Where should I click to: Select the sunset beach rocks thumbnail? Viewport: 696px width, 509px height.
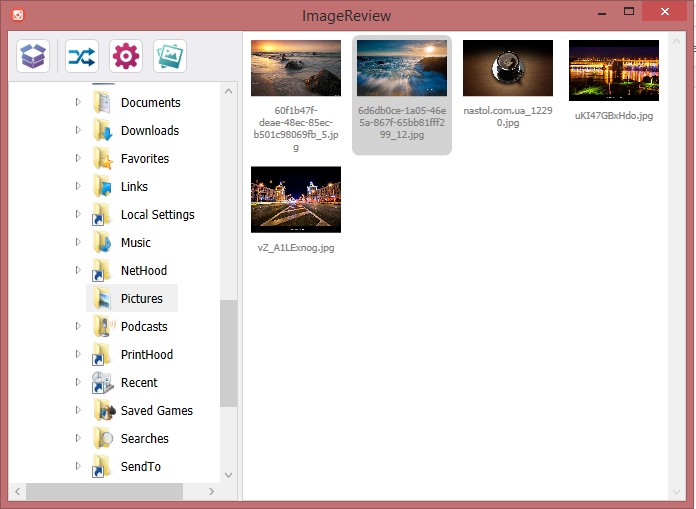coord(296,68)
